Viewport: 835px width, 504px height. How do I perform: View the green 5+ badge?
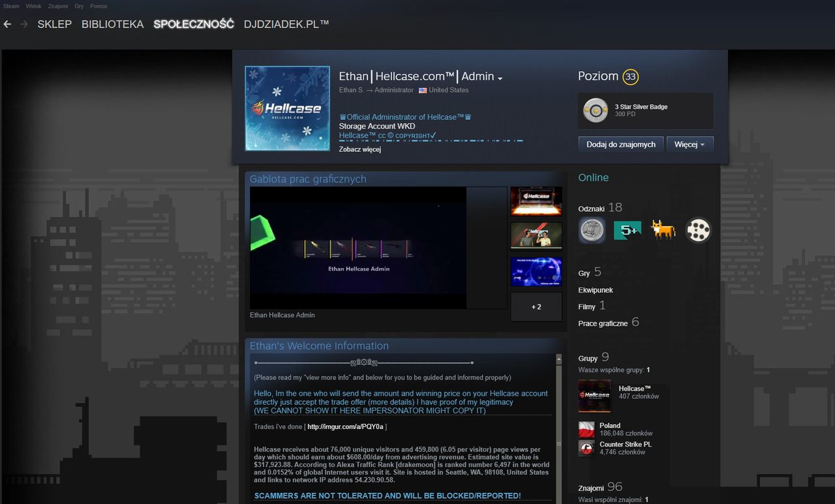[628, 230]
